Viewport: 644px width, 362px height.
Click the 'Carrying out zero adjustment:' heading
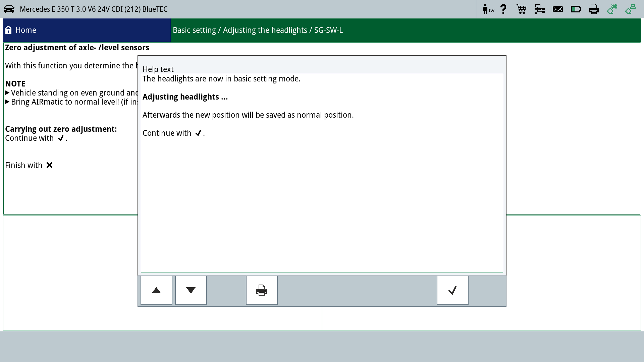pos(61,129)
